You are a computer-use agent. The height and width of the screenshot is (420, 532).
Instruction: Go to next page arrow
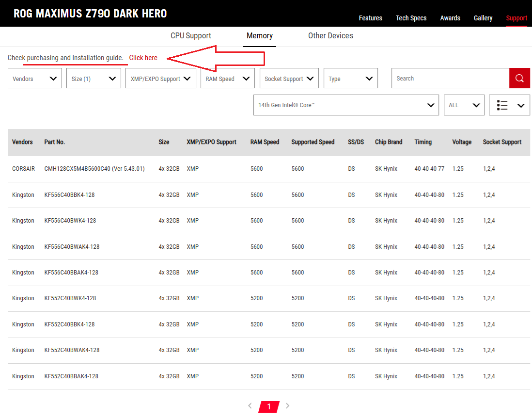pyautogui.click(x=288, y=406)
